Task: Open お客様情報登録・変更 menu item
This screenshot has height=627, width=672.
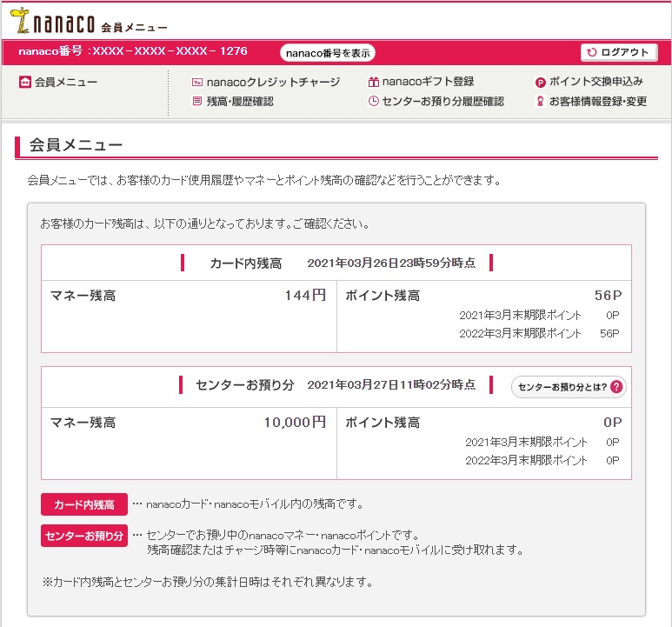Action: coord(592,101)
